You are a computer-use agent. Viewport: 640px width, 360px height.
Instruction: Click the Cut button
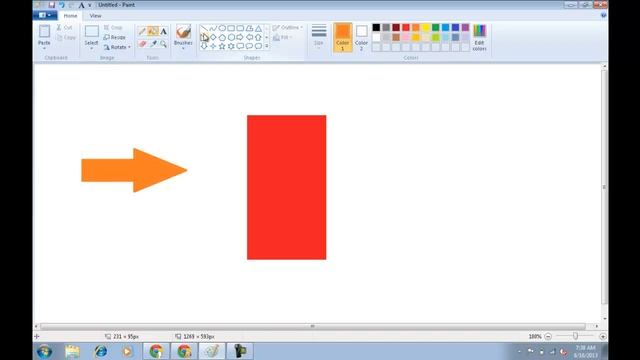(x=64, y=27)
